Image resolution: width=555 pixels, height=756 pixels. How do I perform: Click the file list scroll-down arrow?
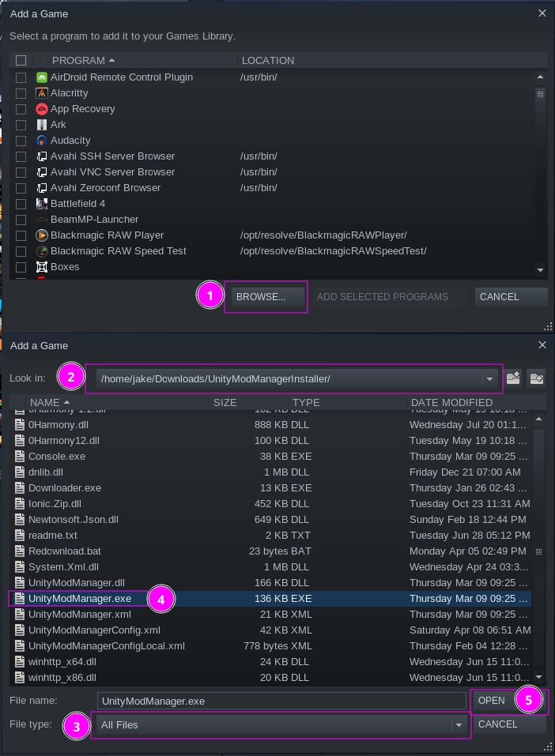539,677
